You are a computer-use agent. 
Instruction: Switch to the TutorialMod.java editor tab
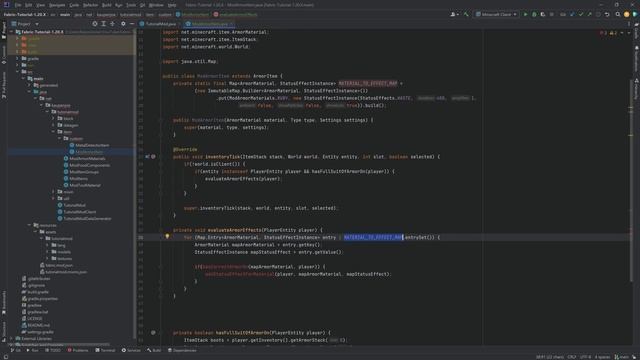tap(158, 24)
